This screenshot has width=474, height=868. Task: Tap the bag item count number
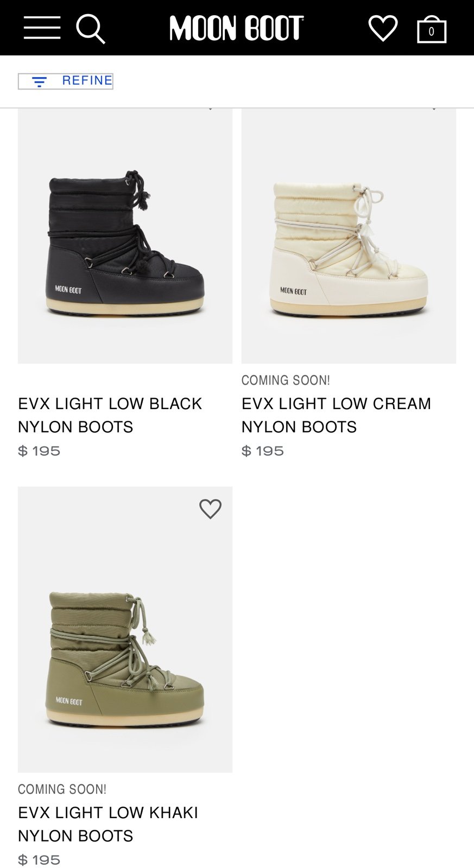(432, 32)
